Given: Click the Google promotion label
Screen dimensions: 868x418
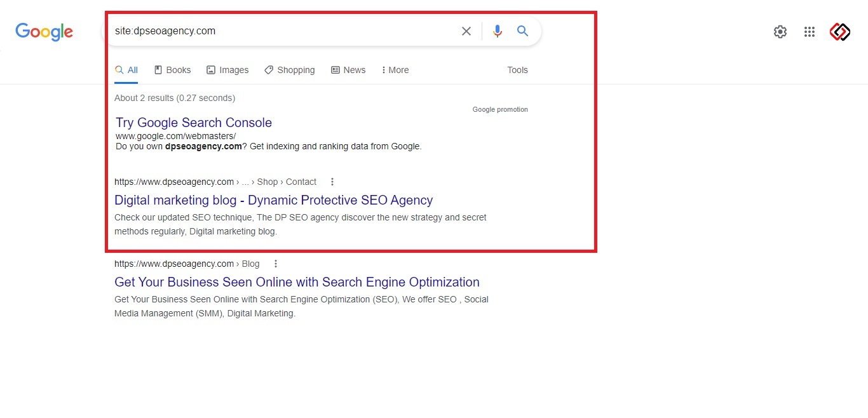Looking at the screenshot, I should coord(500,109).
